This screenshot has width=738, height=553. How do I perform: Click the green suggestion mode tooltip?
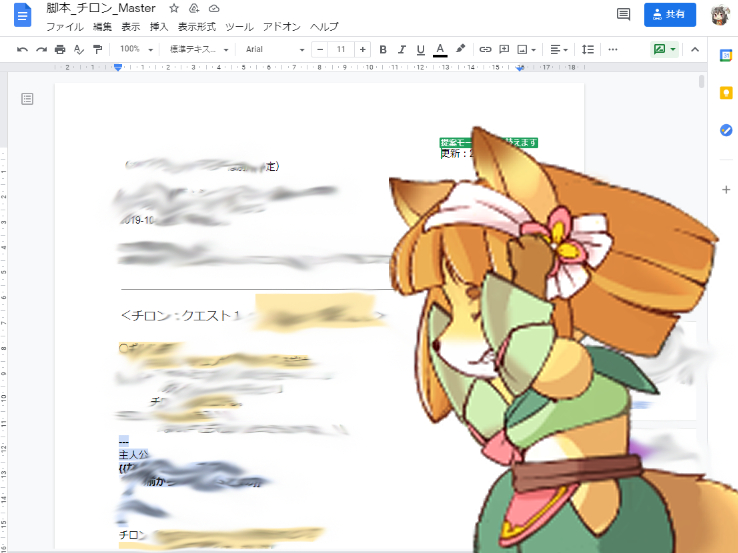click(489, 143)
